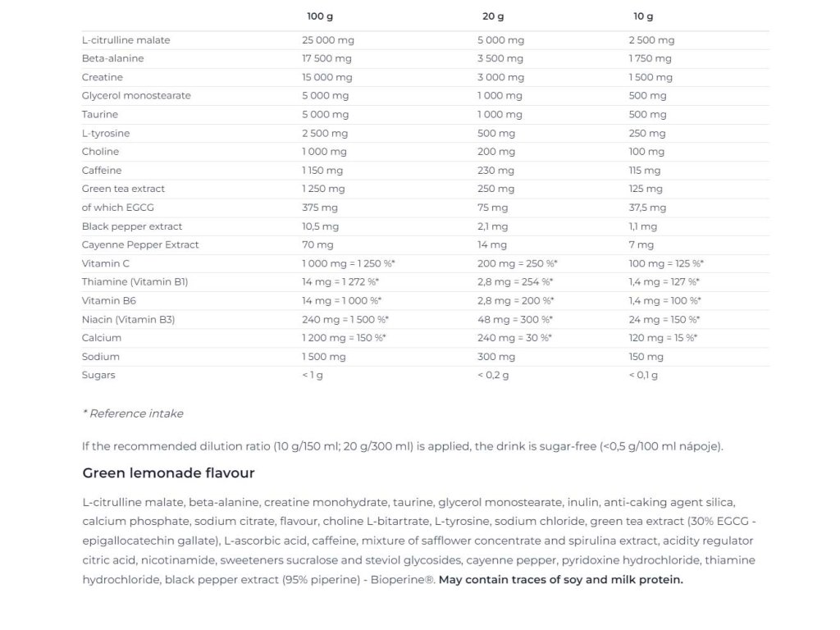Click the 1 000 mg = 1 250 %* value
840x630 pixels.
tap(349, 264)
